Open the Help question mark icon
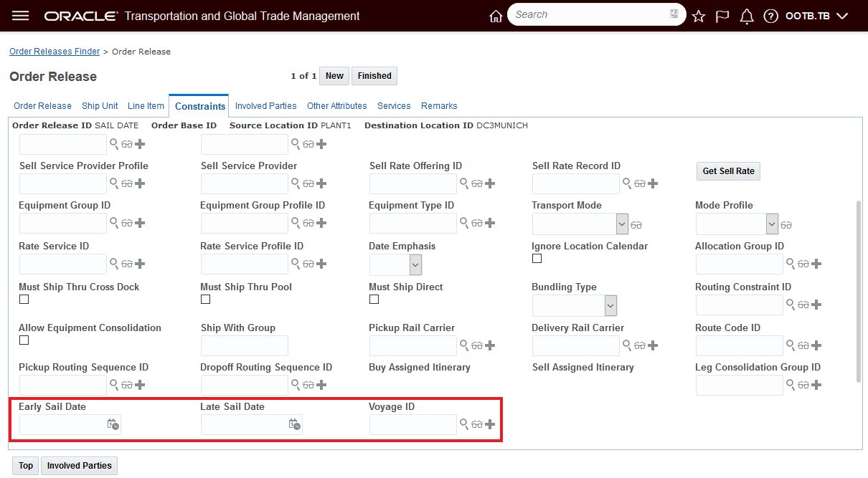Viewport: 868px width, 478px height. click(x=770, y=16)
